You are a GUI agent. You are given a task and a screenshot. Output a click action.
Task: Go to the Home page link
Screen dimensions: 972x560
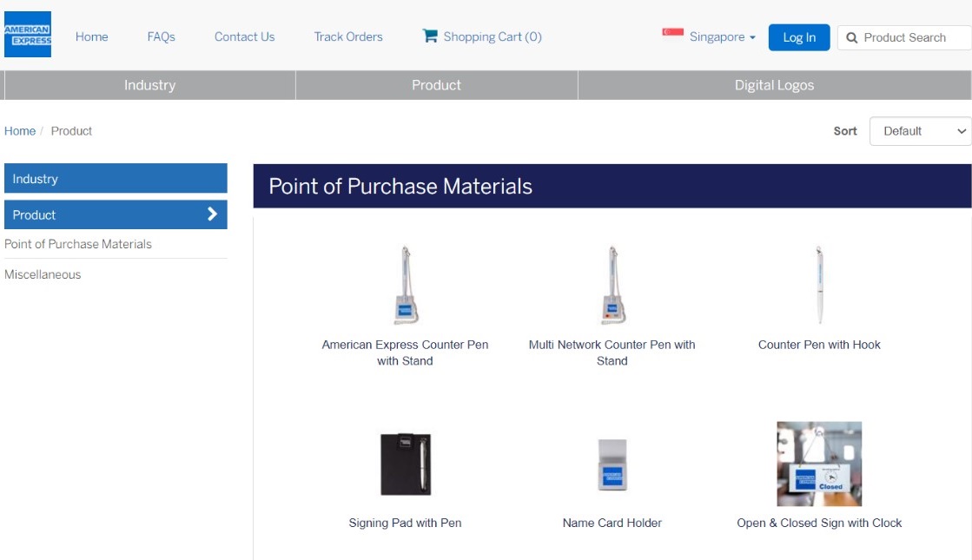[92, 36]
